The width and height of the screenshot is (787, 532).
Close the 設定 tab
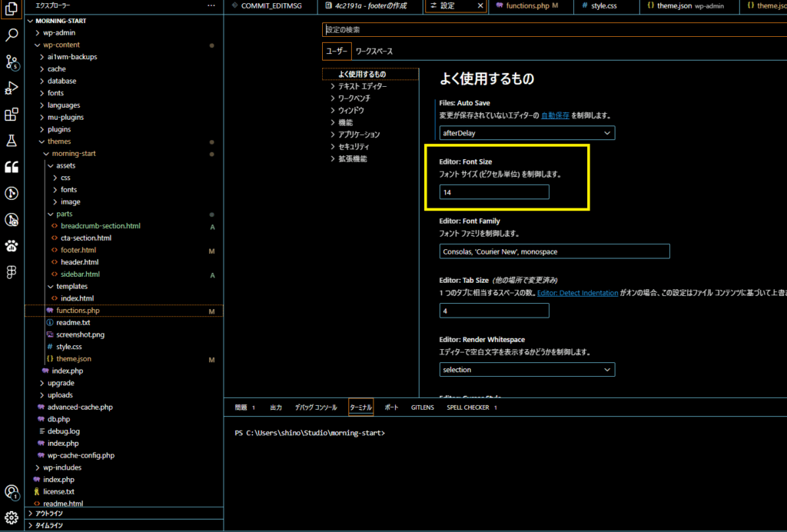click(x=480, y=5)
